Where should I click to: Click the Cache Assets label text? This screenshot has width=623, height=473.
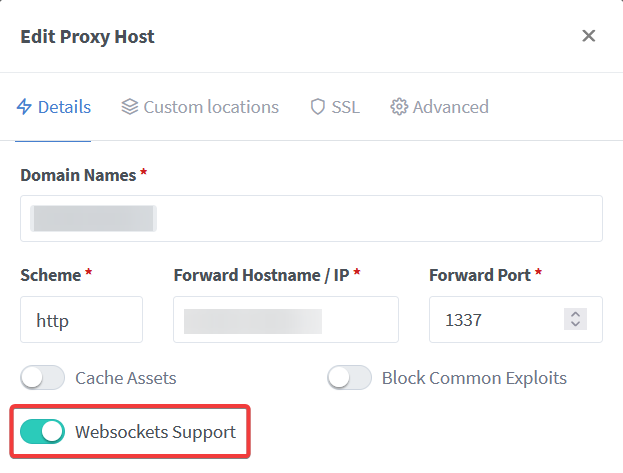point(126,378)
